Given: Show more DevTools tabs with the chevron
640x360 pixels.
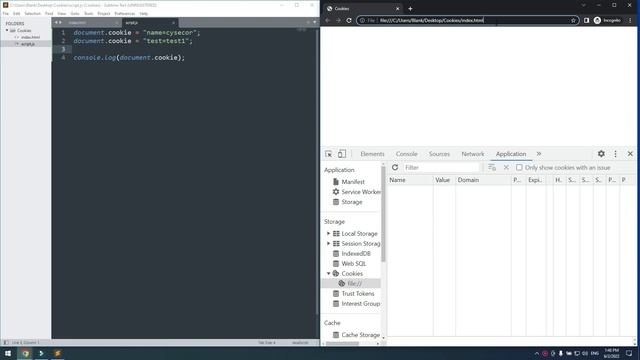Looking at the screenshot, I should 539,154.
